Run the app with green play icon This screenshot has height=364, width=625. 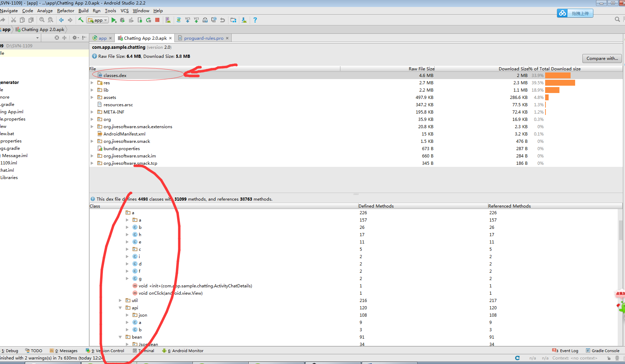click(114, 20)
